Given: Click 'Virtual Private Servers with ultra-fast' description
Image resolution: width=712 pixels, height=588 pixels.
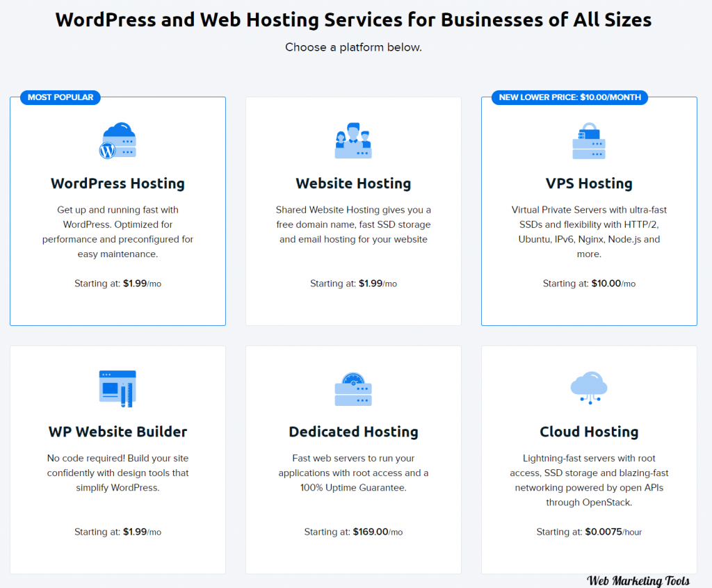Looking at the screenshot, I should tap(589, 231).
